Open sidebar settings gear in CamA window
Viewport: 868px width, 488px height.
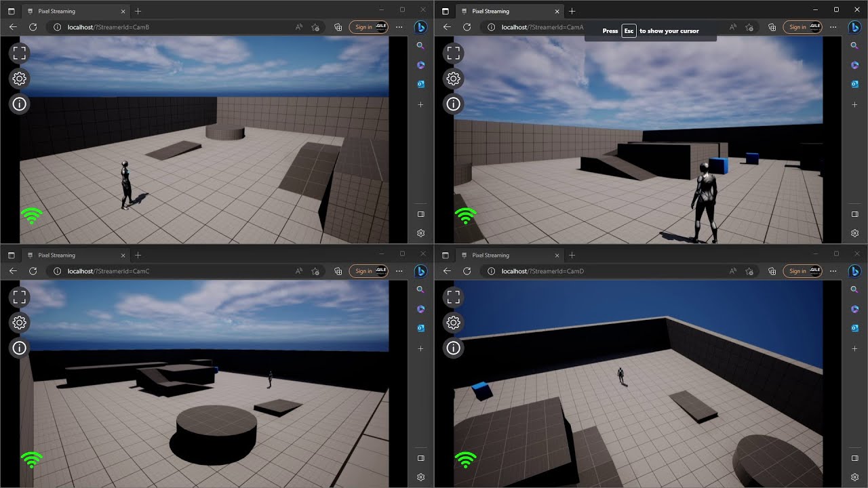click(x=854, y=233)
